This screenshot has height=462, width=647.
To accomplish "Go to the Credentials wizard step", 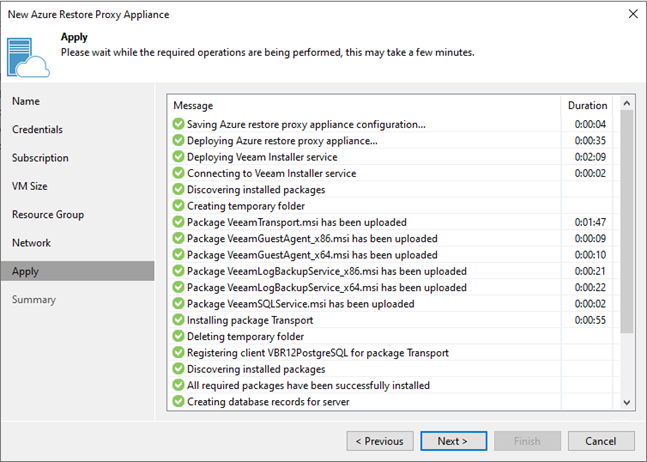I will 37,130.
